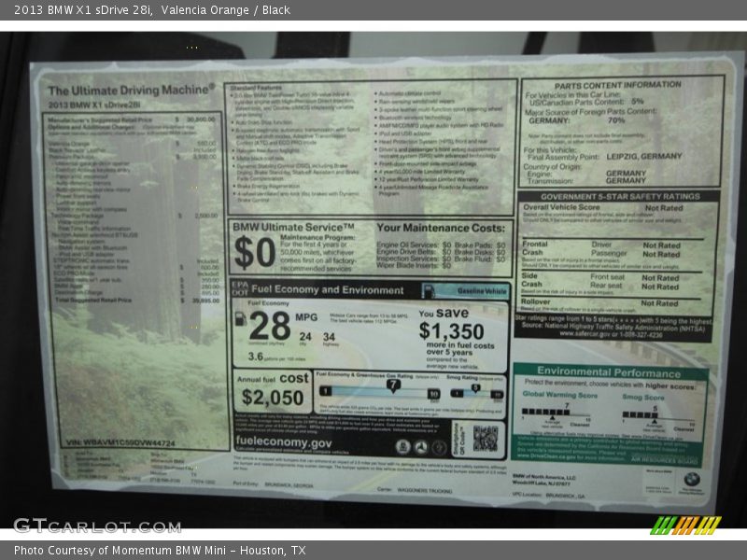Viewport: 747px width, 560px height.
Task: Click the '5%' US/Canadian parts content
Action: [x=637, y=102]
